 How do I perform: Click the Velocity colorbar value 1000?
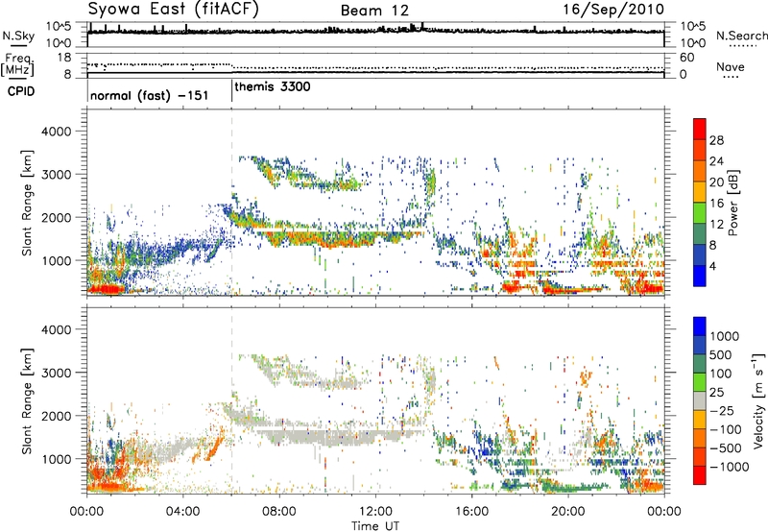(725, 336)
